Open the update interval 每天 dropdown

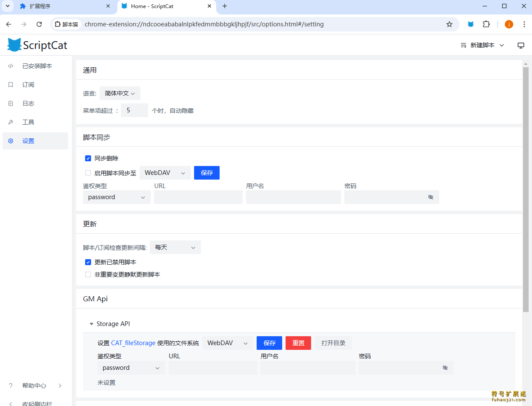pyautogui.click(x=175, y=247)
